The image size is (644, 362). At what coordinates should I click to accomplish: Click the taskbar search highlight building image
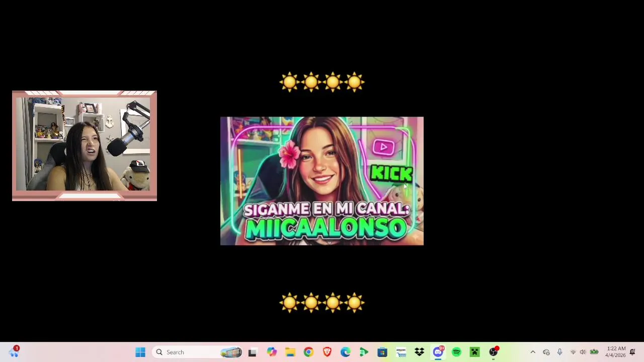[x=231, y=352]
